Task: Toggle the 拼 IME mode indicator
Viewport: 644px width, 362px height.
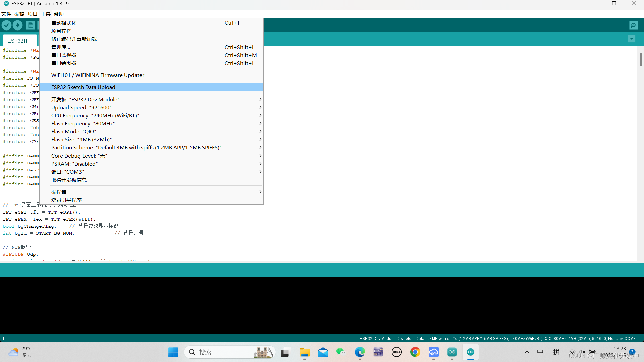Action: 556,352
